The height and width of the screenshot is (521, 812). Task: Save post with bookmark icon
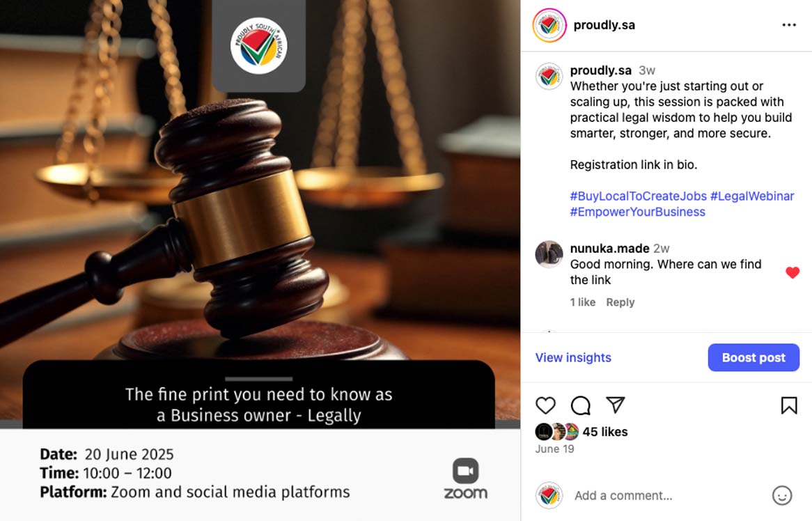click(x=789, y=405)
